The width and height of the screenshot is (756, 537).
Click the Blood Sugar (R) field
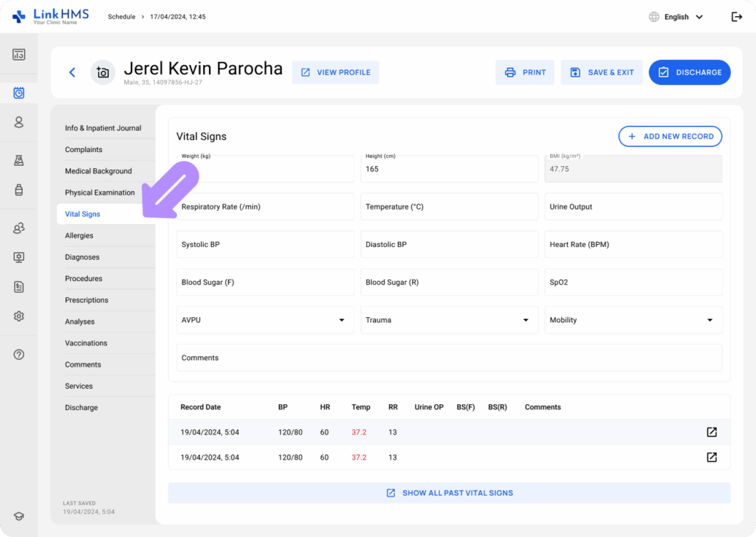450,283
